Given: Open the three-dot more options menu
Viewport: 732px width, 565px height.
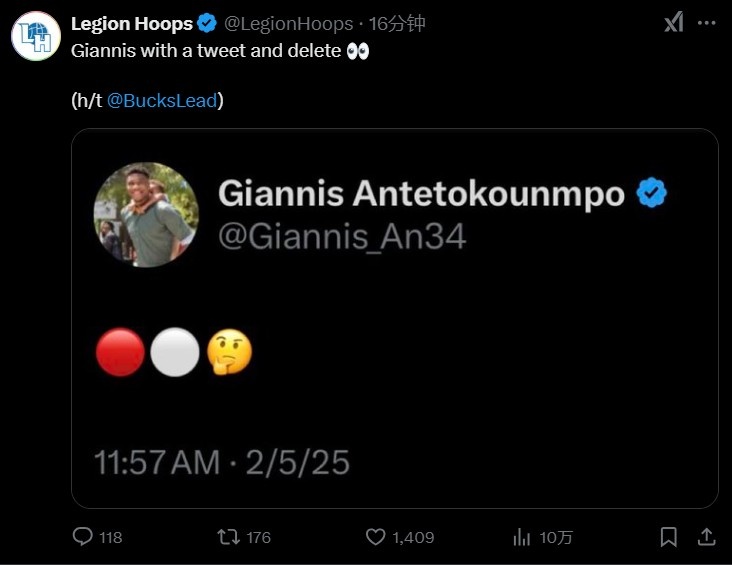Looking at the screenshot, I should click(x=705, y=23).
